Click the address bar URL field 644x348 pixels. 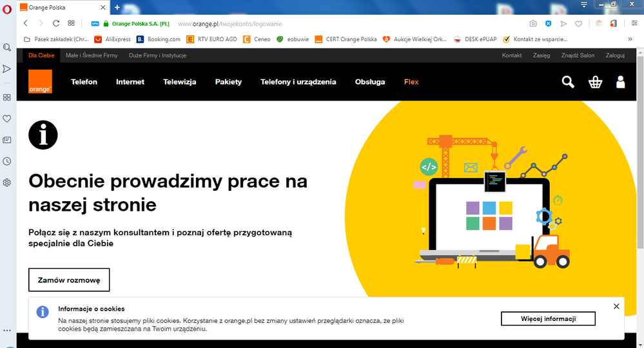[x=230, y=24]
